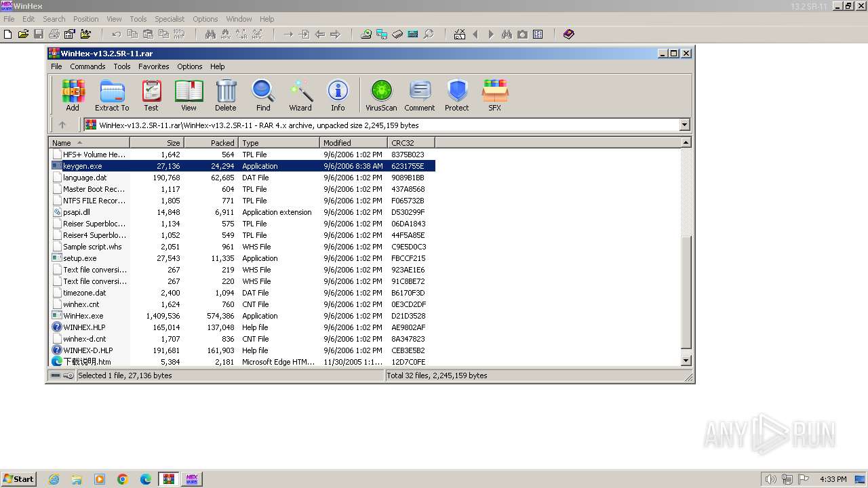Open WinHex Search menu

tap(54, 19)
